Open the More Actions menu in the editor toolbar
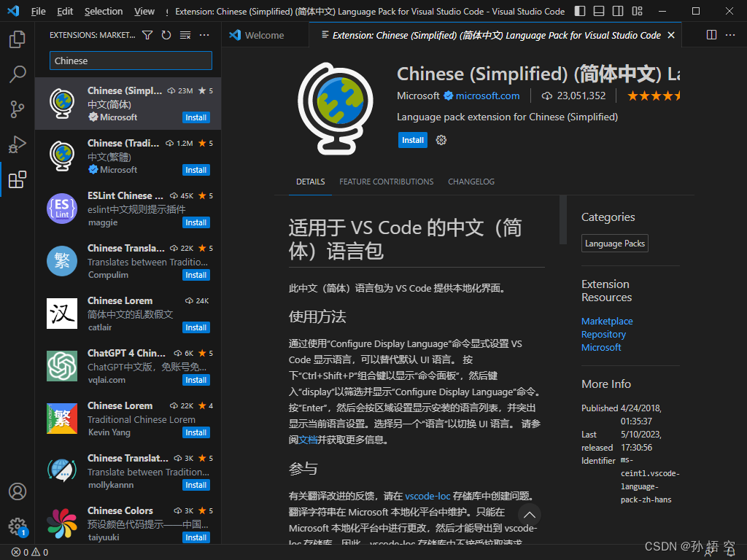This screenshot has height=560, width=747. pos(731,34)
